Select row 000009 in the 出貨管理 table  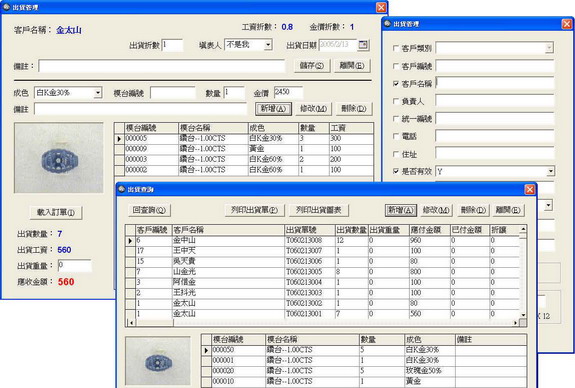(244, 149)
